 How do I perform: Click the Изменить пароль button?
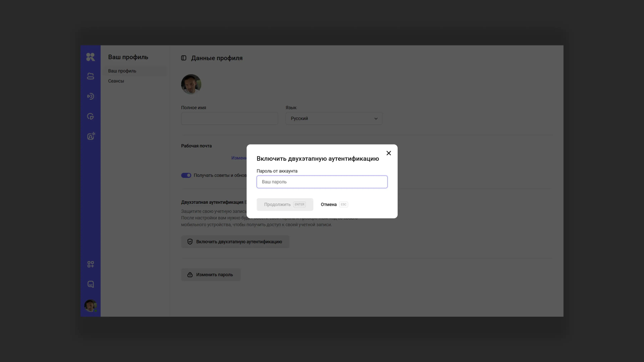point(210,275)
